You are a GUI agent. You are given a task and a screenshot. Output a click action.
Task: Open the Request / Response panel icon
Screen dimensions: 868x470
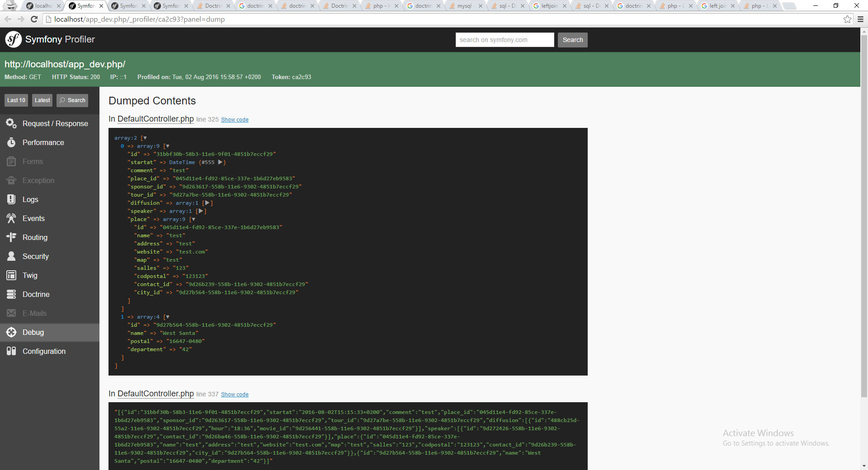point(11,123)
